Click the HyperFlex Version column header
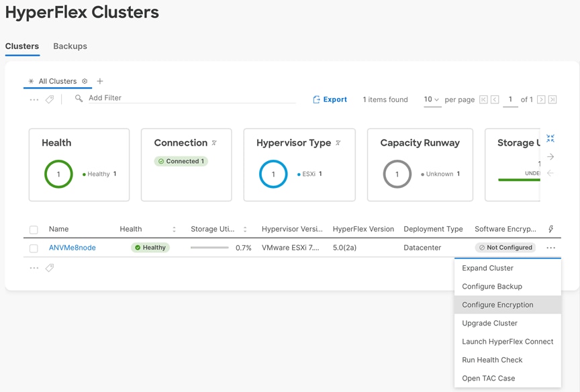 [x=363, y=229]
